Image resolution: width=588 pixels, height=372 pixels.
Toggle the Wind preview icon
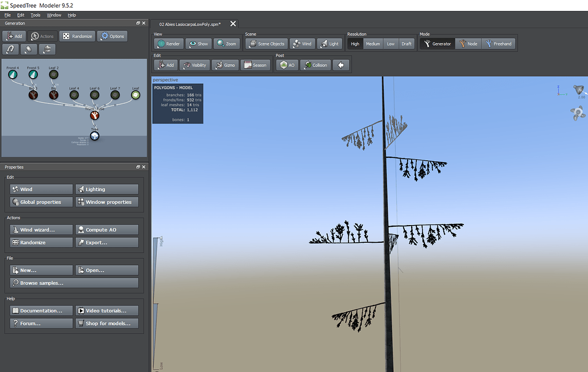tap(301, 43)
